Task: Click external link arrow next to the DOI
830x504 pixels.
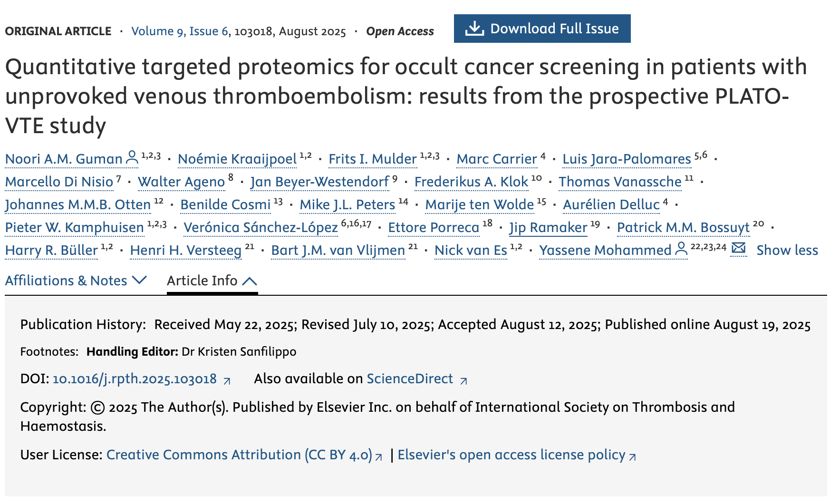Action: (227, 381)
